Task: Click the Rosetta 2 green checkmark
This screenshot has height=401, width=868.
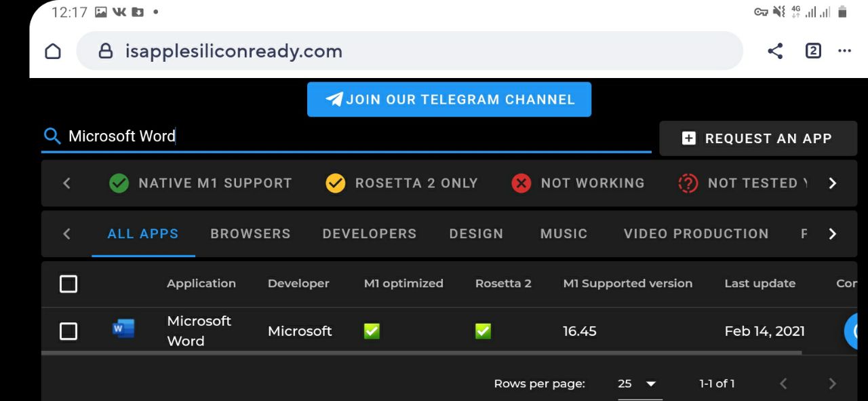Action: [x=483, y=331]
